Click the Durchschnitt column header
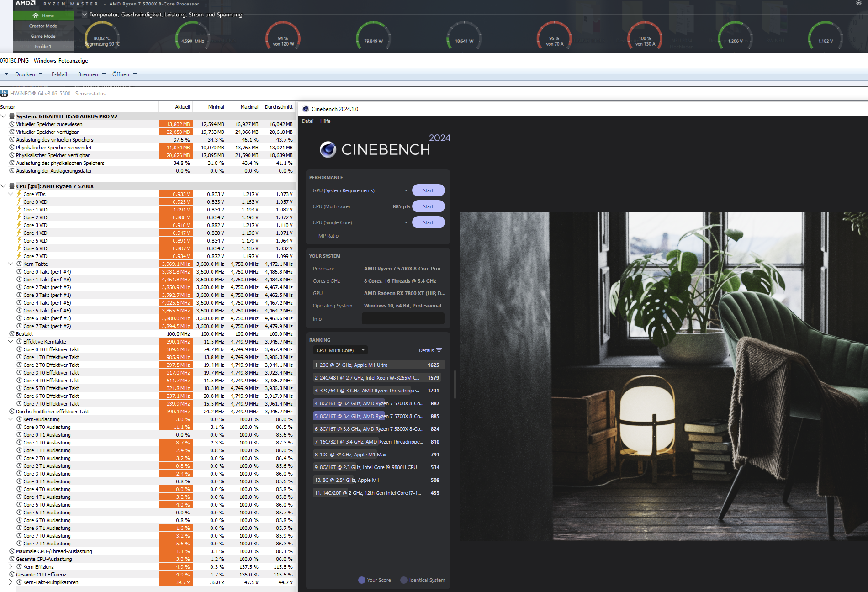The image size is (868, 592). pyautogui.click(x=279, y=107)
